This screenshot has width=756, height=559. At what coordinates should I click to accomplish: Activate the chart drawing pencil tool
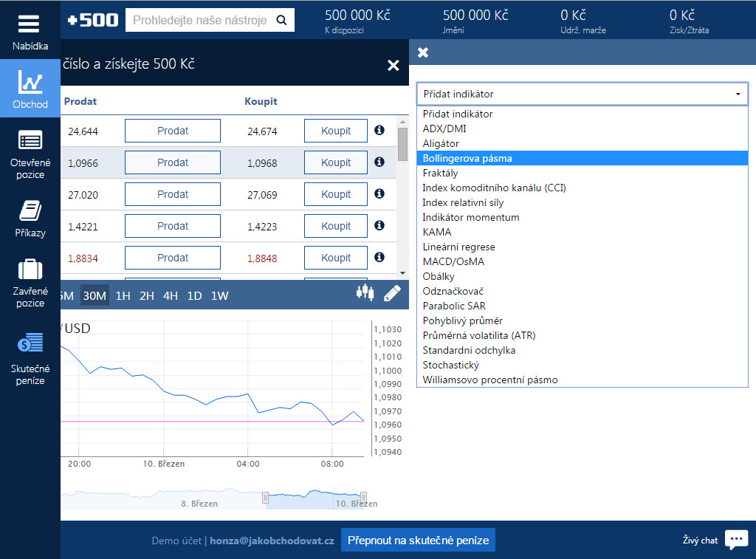[392, 292]
